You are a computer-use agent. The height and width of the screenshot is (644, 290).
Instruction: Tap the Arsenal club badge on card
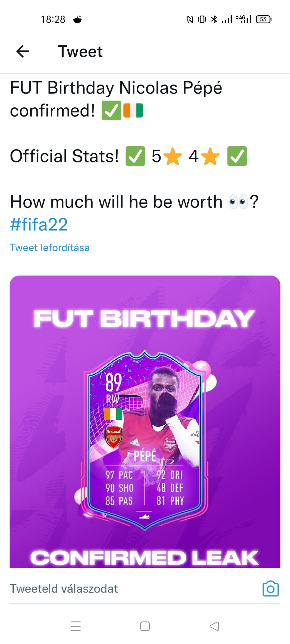coord(114,437)
